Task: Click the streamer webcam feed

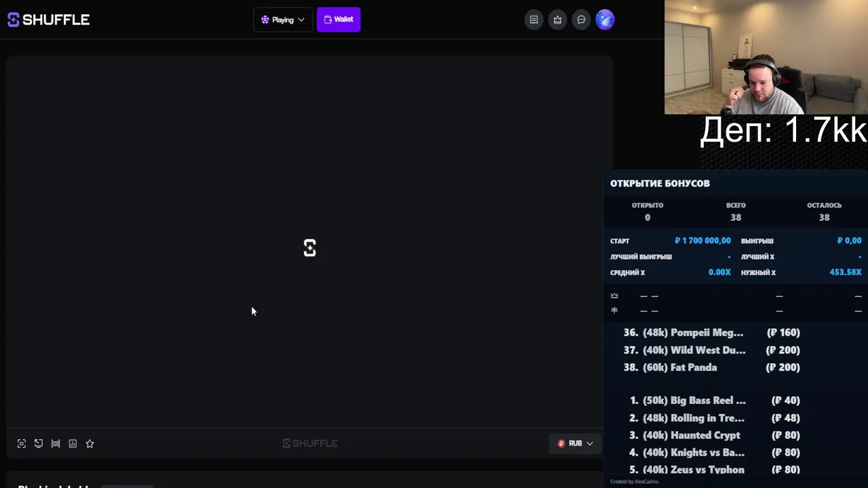Action: 766,57
